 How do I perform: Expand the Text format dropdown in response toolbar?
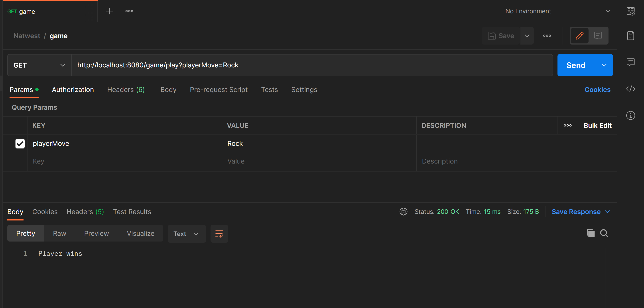187,234
